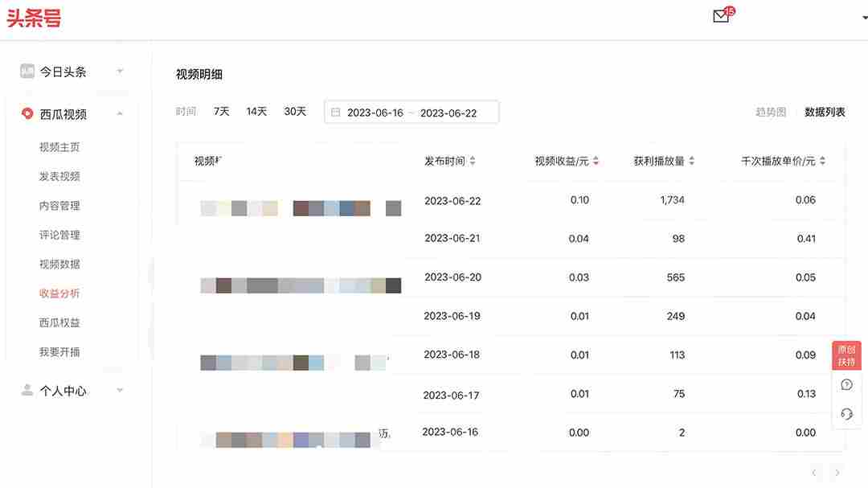Click publish date 2023-06-19
The height and width of the screenshot is (488, 868).
[x=452, y=316]
